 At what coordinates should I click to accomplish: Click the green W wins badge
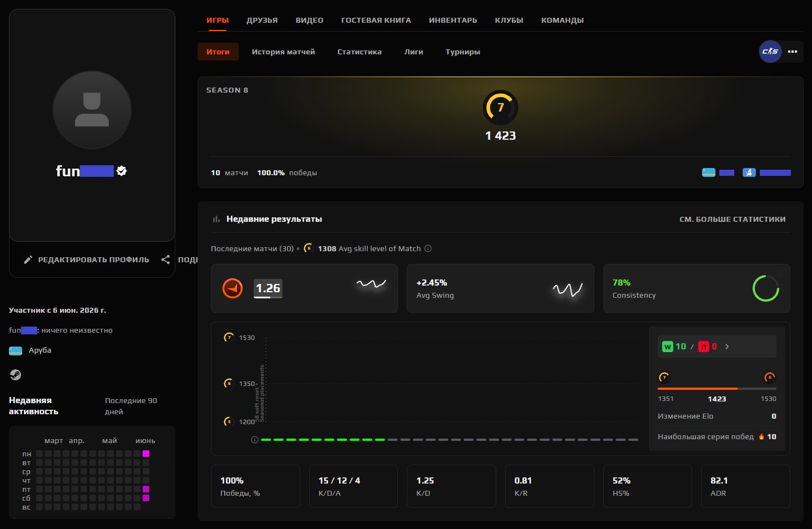[668, 347]
